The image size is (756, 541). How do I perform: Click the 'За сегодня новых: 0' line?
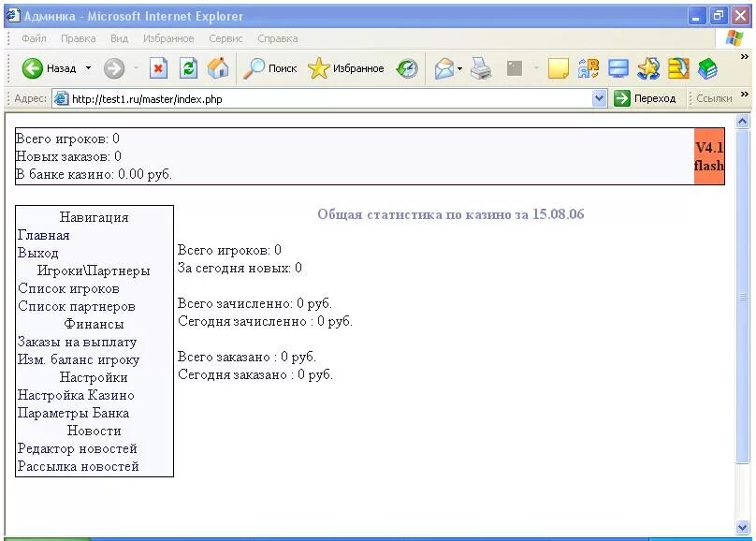[240, 268]
